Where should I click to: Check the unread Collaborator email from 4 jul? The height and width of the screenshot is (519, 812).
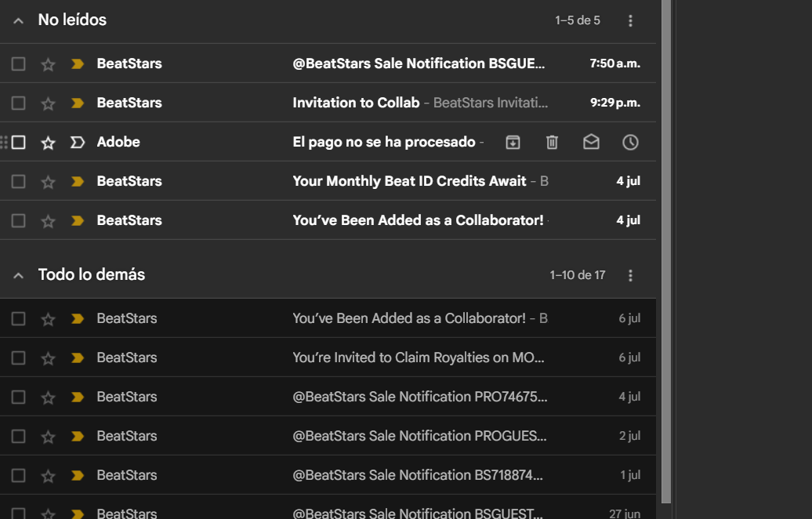click(x=18, y=220)
